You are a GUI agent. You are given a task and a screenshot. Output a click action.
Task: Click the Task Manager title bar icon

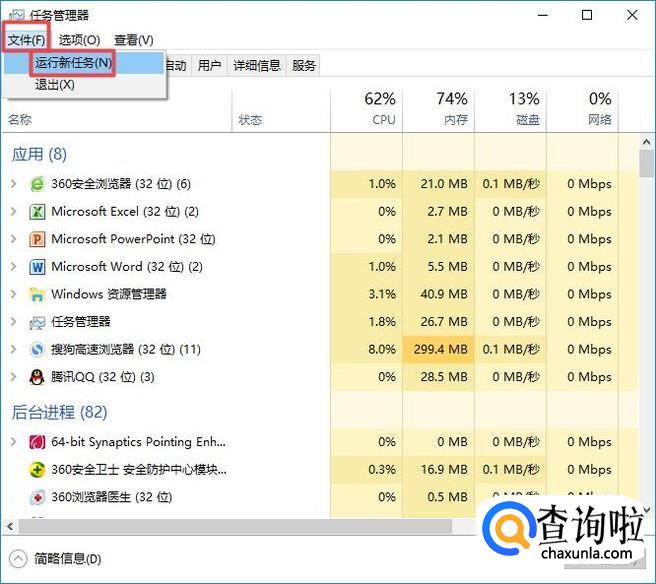pos(17,16)
